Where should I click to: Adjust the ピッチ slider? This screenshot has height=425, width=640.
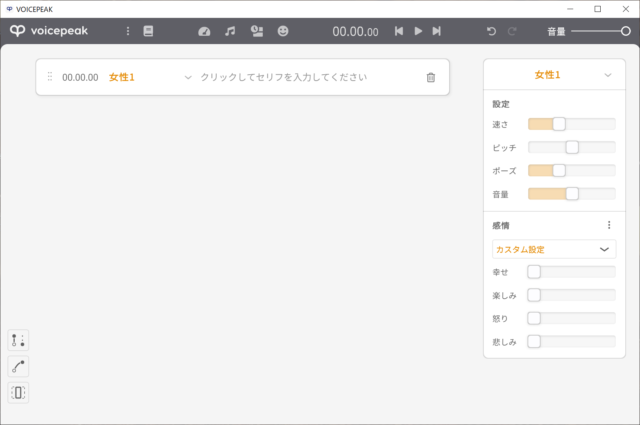(x=571, y=147)
